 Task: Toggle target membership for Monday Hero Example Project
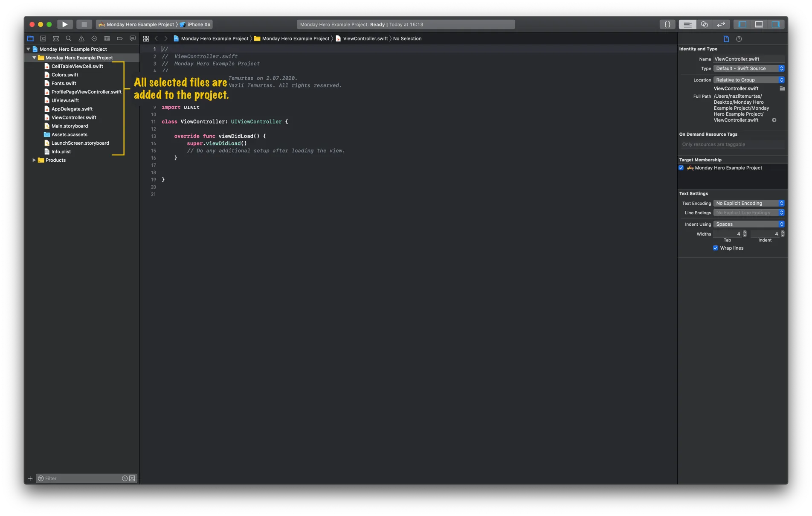[681, 168]
